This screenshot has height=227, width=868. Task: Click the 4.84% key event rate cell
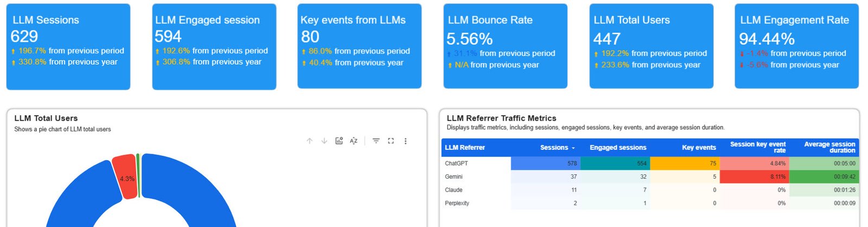coord(754,163)
